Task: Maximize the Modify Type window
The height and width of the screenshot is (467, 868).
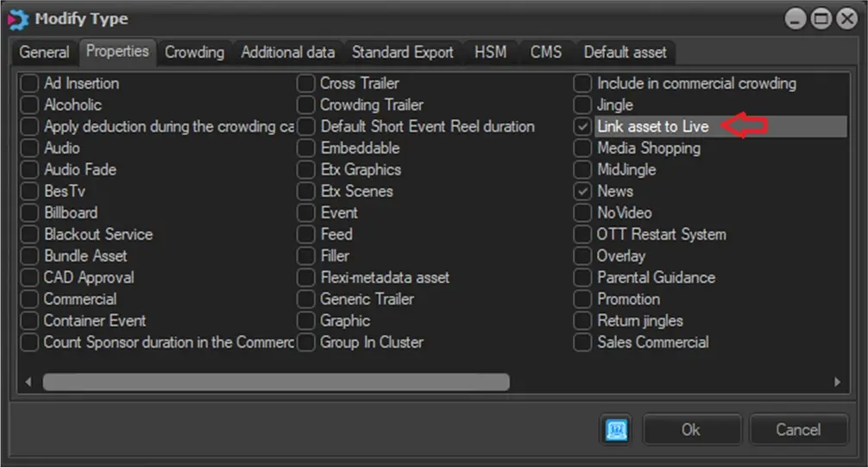Action: point(820,18)
